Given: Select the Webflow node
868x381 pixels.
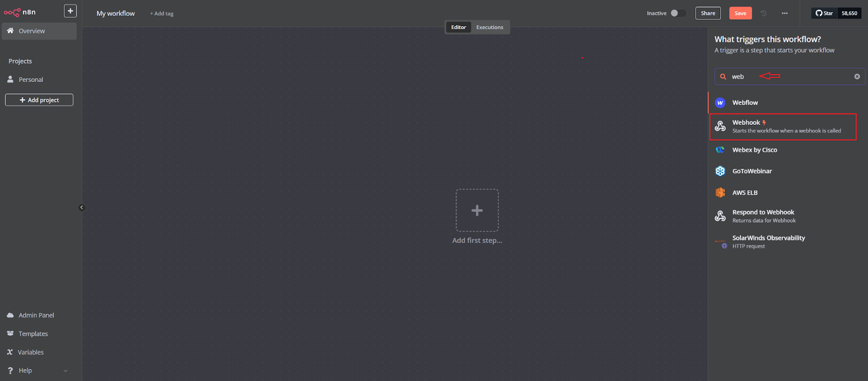Looking at the screenshot, I should point(786,103).
